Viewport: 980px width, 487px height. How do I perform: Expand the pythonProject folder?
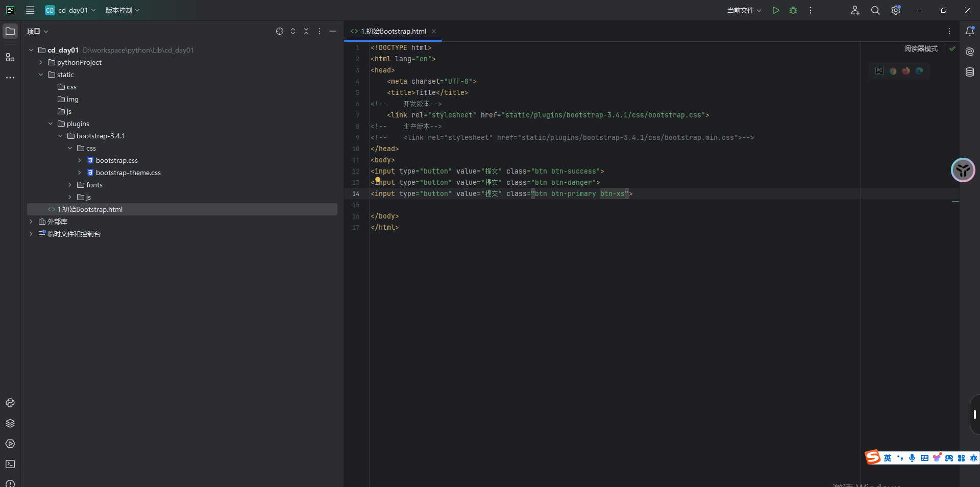point(41,62)
